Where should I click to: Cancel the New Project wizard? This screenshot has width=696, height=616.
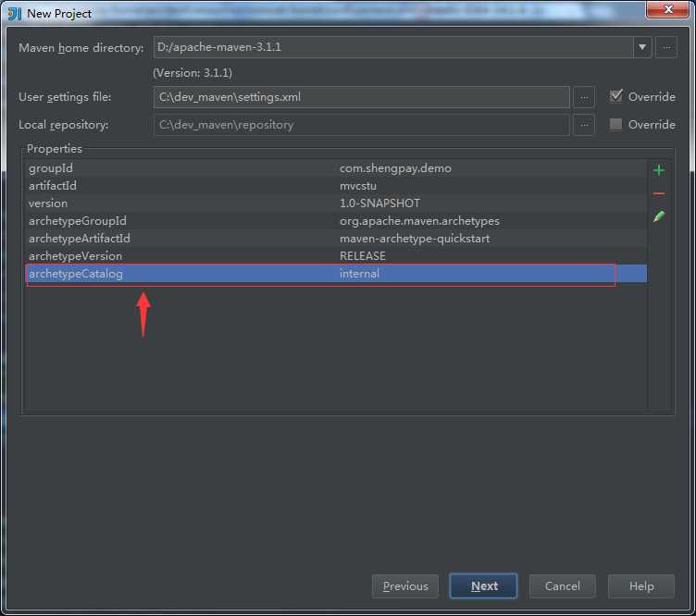[x=563, y=585]
